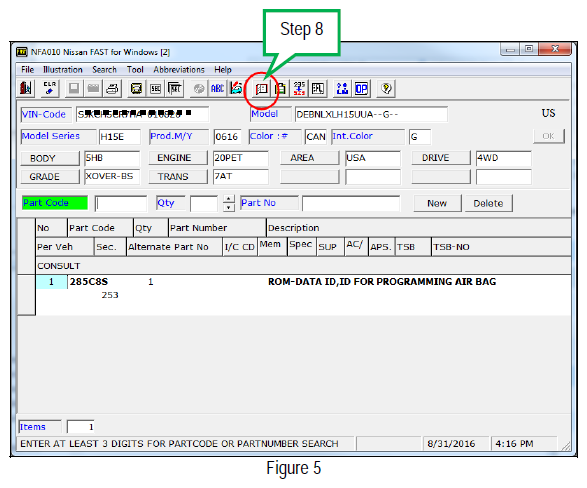Open the Abbreviations menu
The width and height of the screenshot is (587, 488).
click(179, 70)
